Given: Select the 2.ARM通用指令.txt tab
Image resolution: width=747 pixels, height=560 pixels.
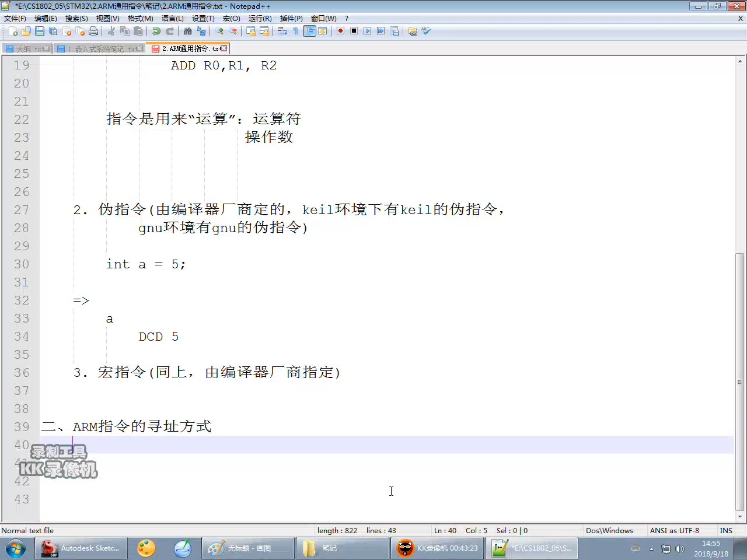Looking at the screenshot, I should 189,48.
